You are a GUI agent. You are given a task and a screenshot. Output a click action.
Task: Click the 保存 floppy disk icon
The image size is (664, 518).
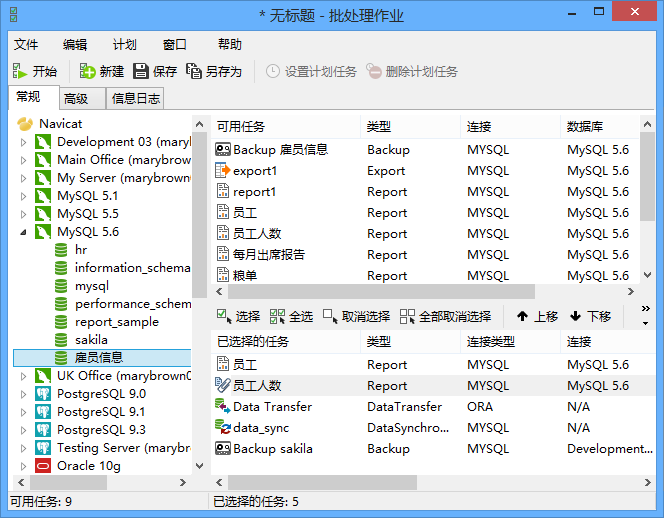tap(141, 71)
